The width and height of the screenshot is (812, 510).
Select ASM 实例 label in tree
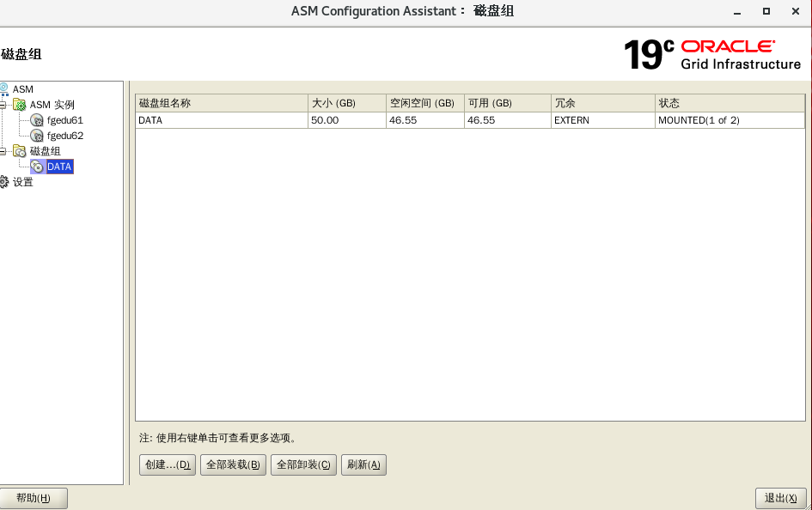[x=52, y=105]
